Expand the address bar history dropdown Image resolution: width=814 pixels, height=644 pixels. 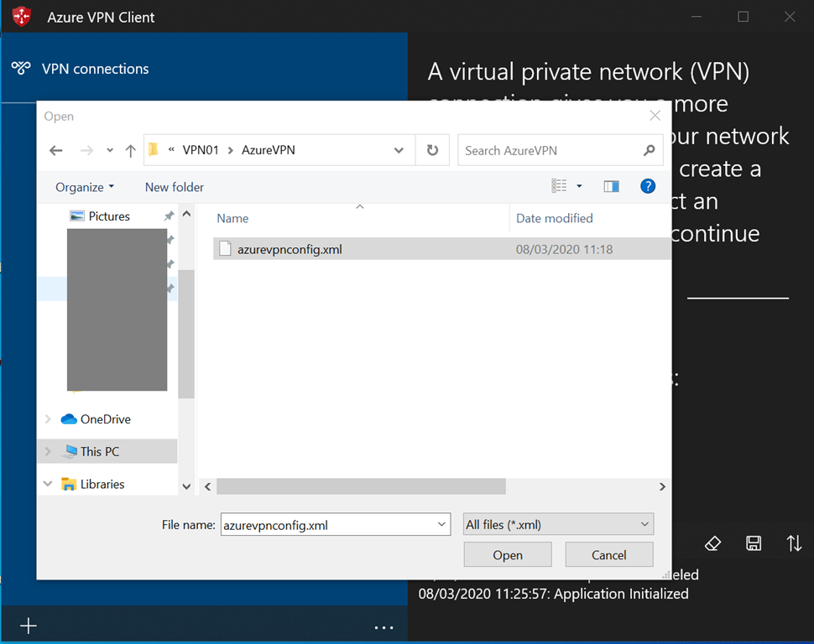click(x=399, y=150)
